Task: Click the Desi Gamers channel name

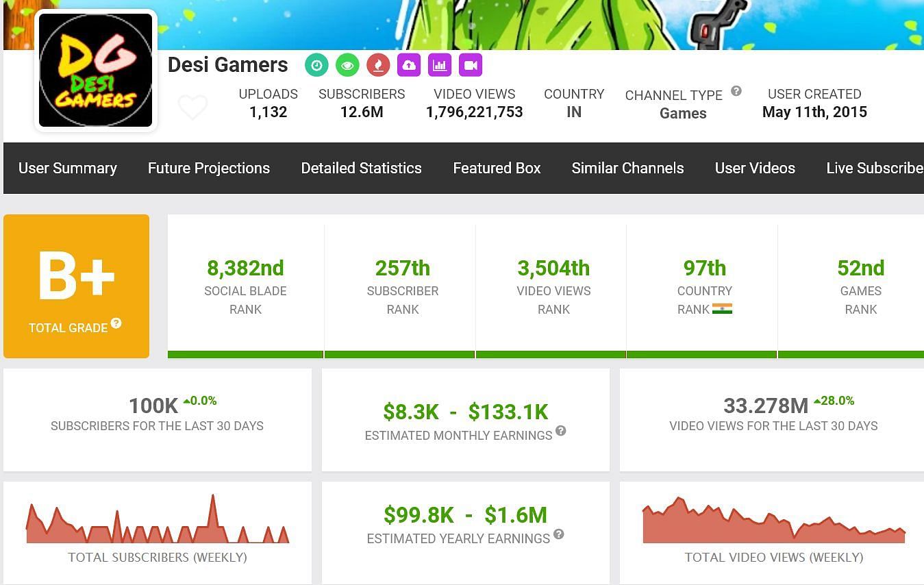Action: pos(228,65)
